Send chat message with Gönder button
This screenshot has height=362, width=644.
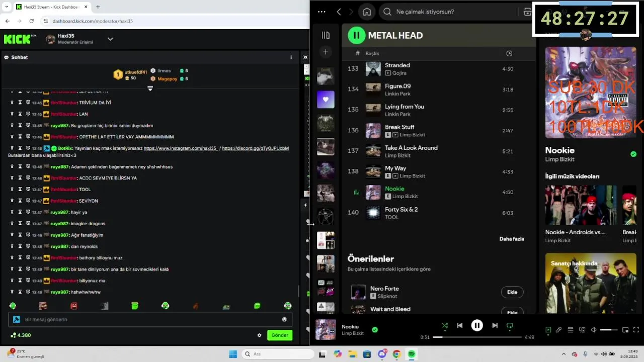(x=280, y=335)
